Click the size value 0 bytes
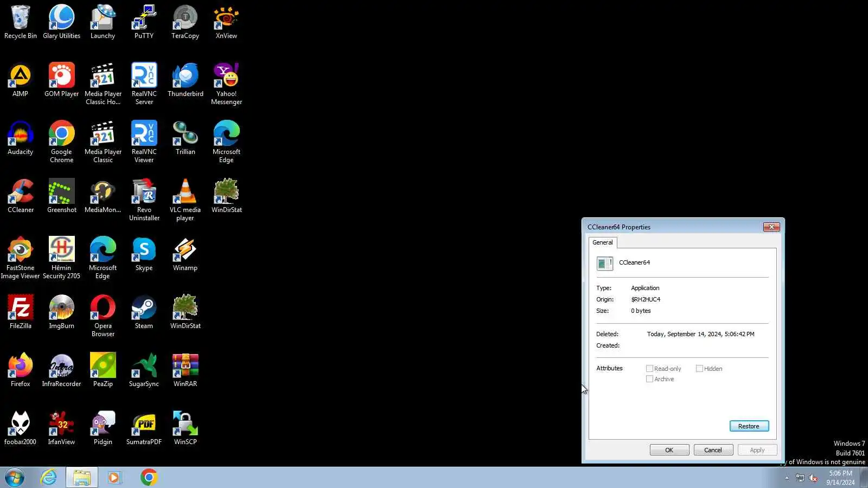 tap(641, 311)
